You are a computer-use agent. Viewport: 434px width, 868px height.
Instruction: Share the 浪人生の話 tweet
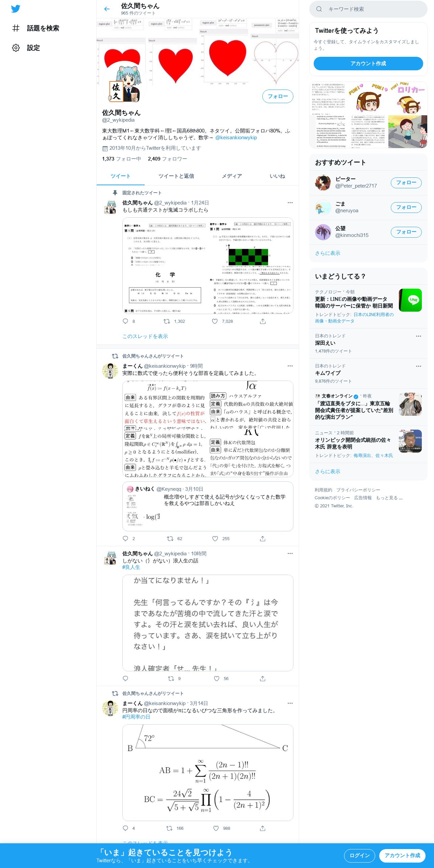click(263, 678)
